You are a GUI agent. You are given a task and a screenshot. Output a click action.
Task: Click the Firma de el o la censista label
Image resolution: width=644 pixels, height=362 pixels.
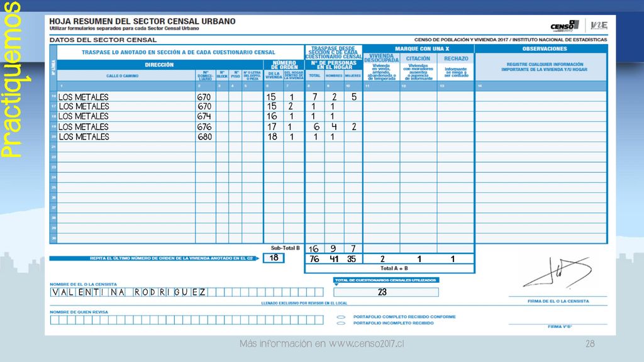[x=558, y=301]
